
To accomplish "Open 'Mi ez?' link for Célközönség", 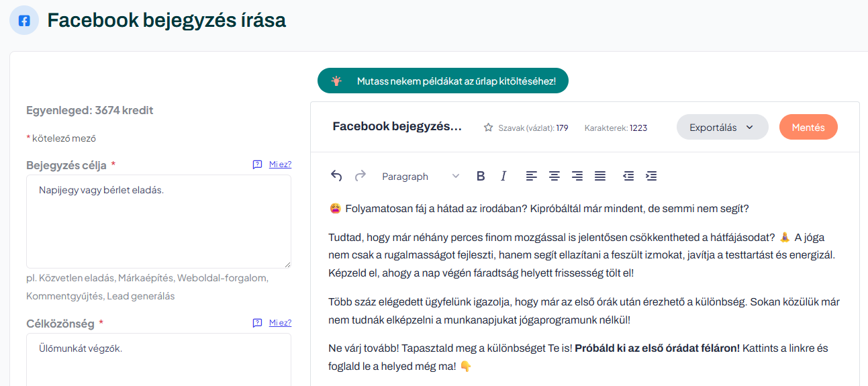I will [x=280, y=323].
